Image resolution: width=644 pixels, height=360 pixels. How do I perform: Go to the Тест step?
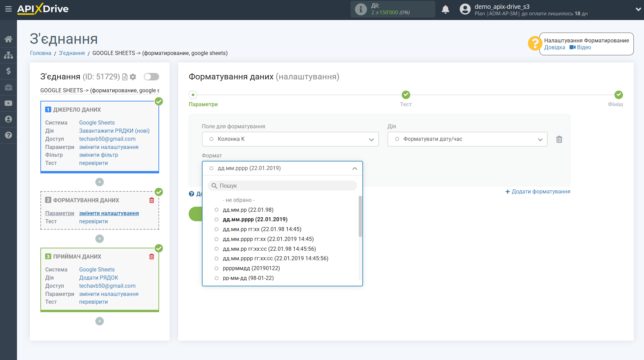pyautogui.click(x=406, y=104)
